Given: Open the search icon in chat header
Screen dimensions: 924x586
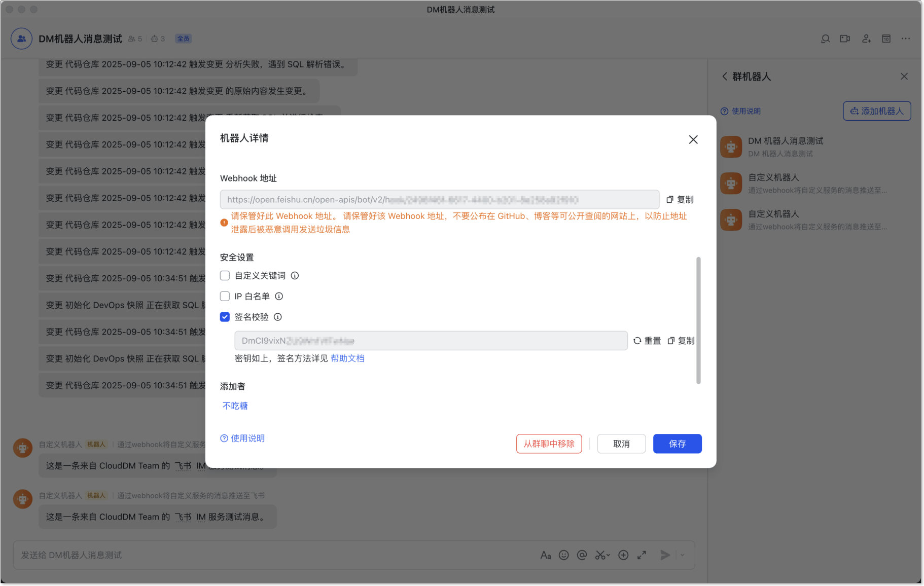Looking at the screenshot, I should point(825,39).
